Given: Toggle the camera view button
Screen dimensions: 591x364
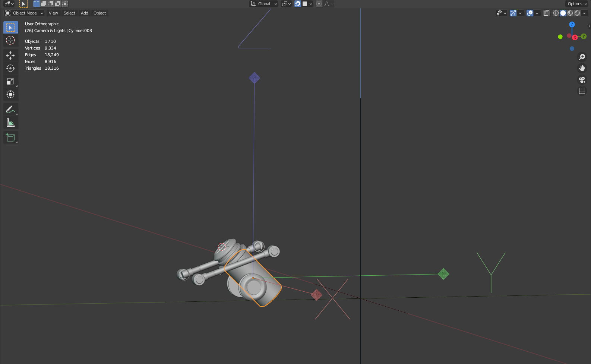Looking at the screenshot, I should [582, 80].
